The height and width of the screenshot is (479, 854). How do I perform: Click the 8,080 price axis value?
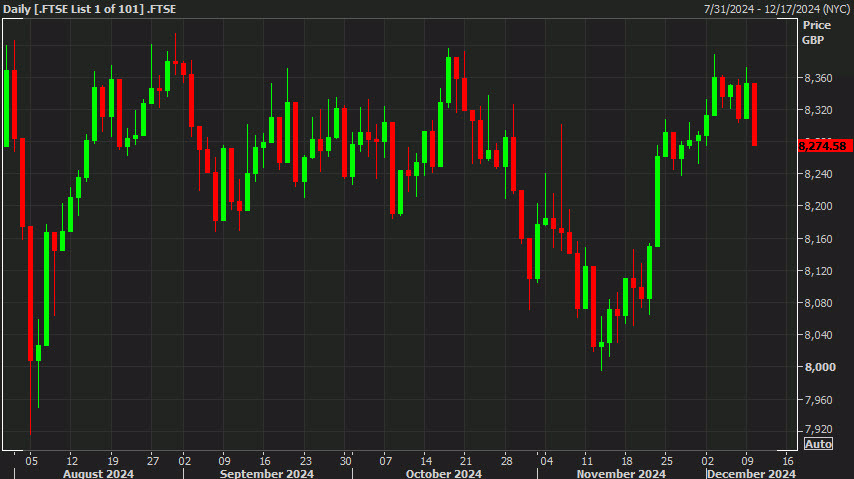pos(817,303)
